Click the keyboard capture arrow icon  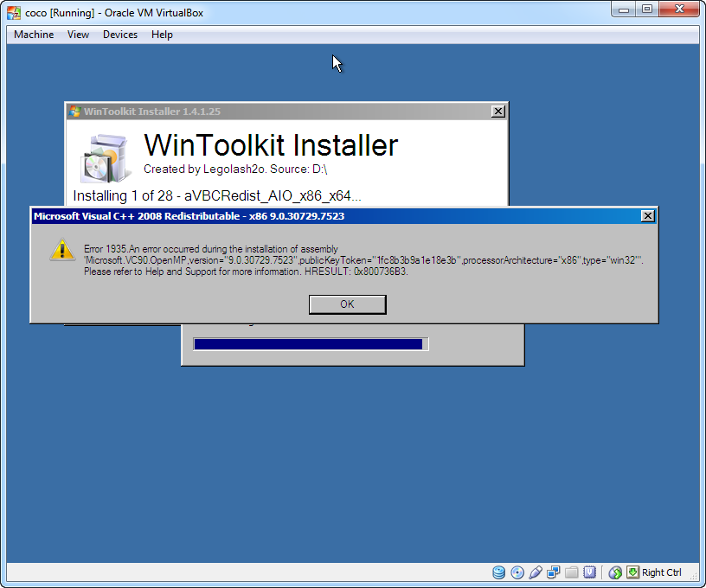coord(632,572)
